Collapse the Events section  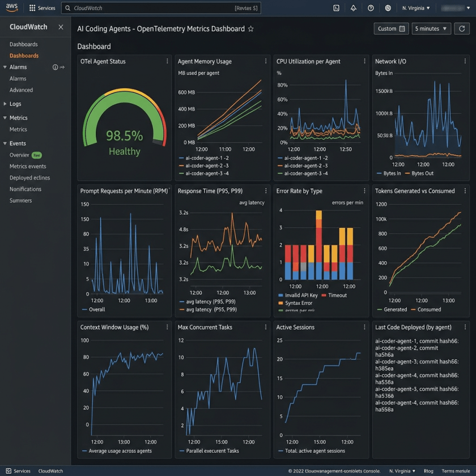point(5,143)
